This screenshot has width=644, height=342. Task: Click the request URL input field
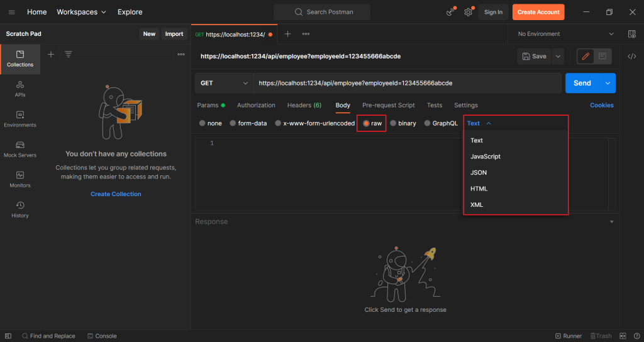[407, 83]
